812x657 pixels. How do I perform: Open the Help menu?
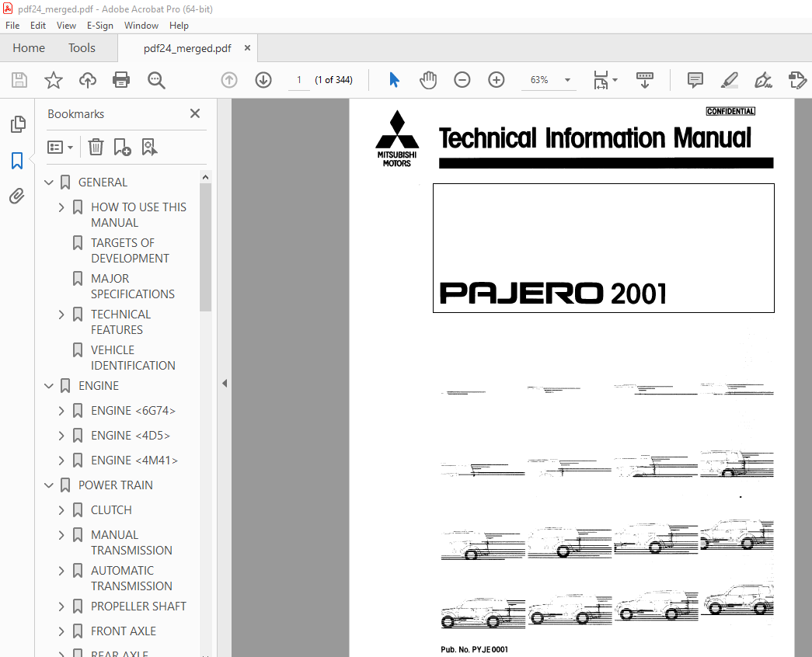pos(179,26)
